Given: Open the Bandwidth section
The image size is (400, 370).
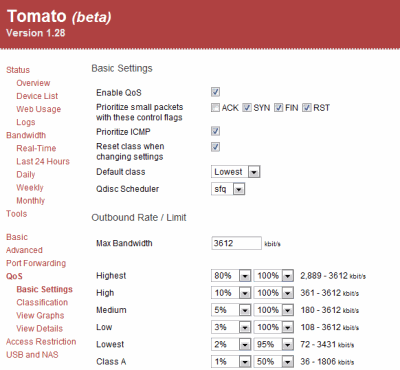Looking at the screenshot, I should (26, 135).
